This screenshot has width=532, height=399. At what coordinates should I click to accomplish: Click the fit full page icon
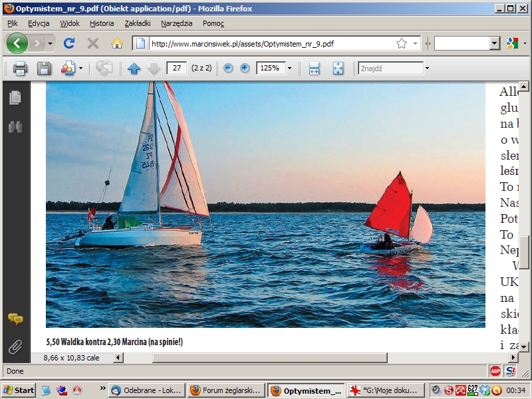coord(338,68)
